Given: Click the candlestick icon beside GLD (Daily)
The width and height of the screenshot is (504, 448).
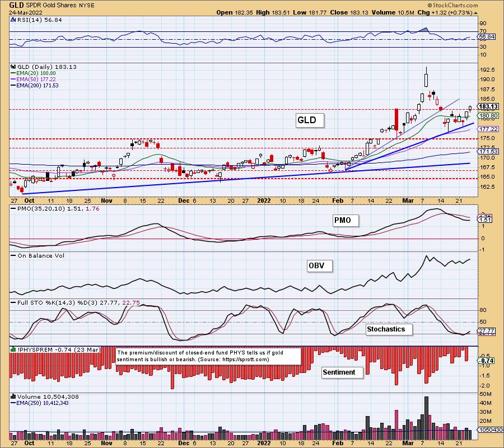Looking at the screenshot, I should coord(13,67).
